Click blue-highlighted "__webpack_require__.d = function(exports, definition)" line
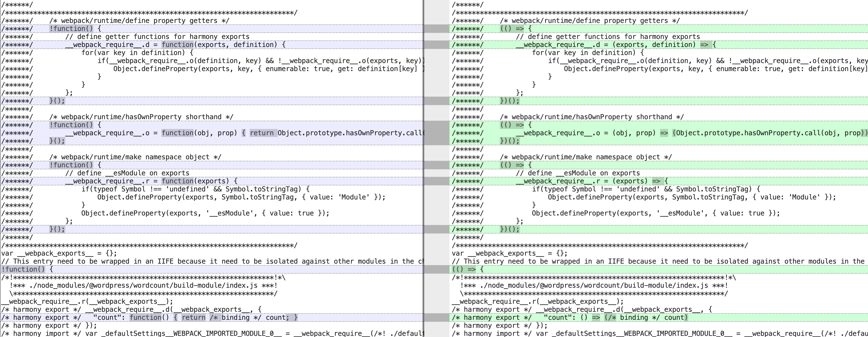 [x=212, y=44]
